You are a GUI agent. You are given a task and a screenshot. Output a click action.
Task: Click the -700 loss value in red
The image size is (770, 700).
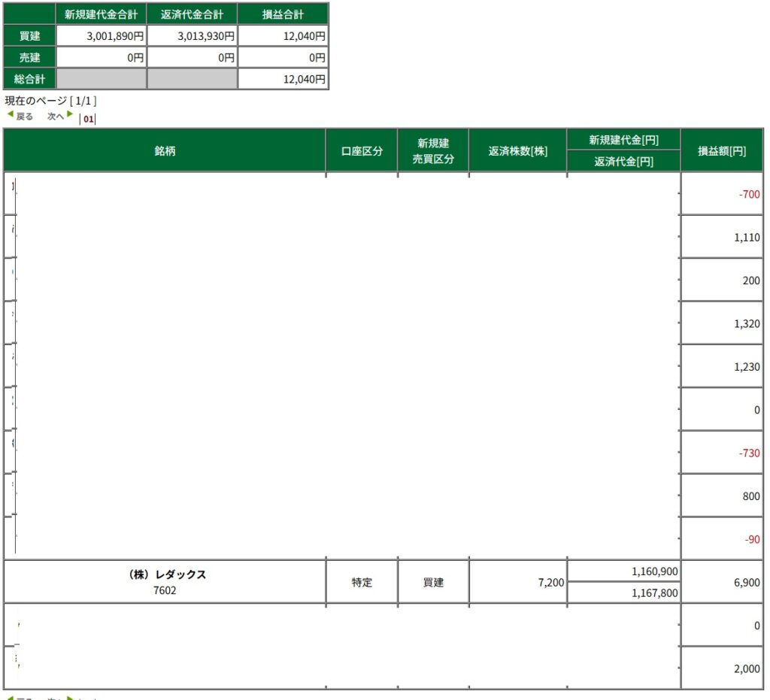(x=749, y=194)
